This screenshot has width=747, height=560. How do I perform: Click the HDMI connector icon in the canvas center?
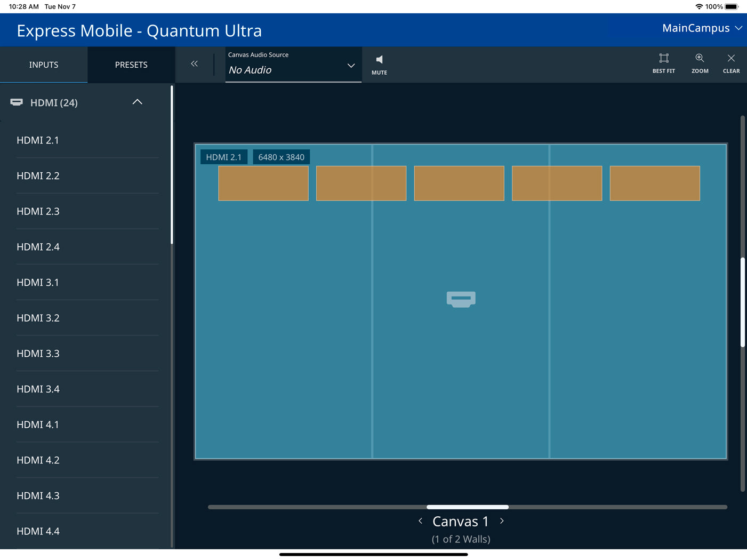pos(461,299)
